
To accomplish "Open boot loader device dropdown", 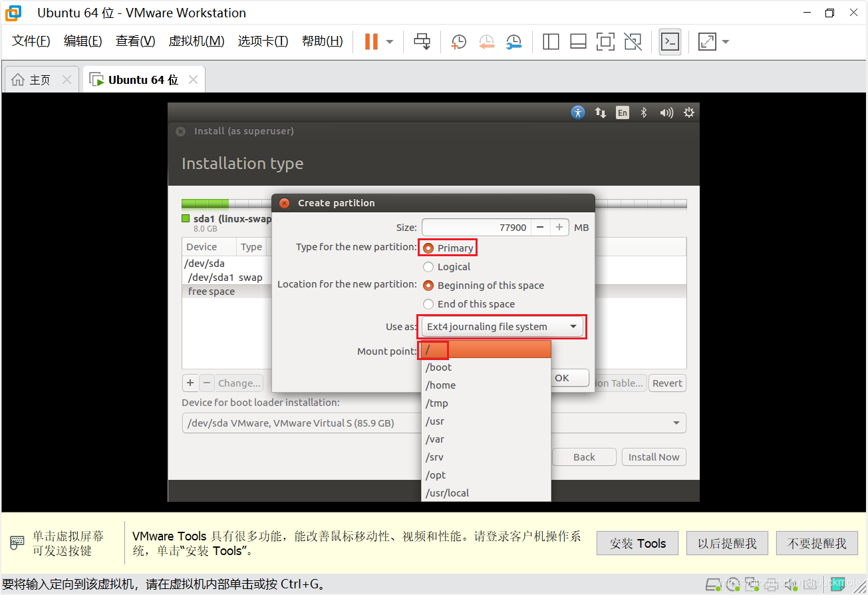I will click(x=434, y=423).
